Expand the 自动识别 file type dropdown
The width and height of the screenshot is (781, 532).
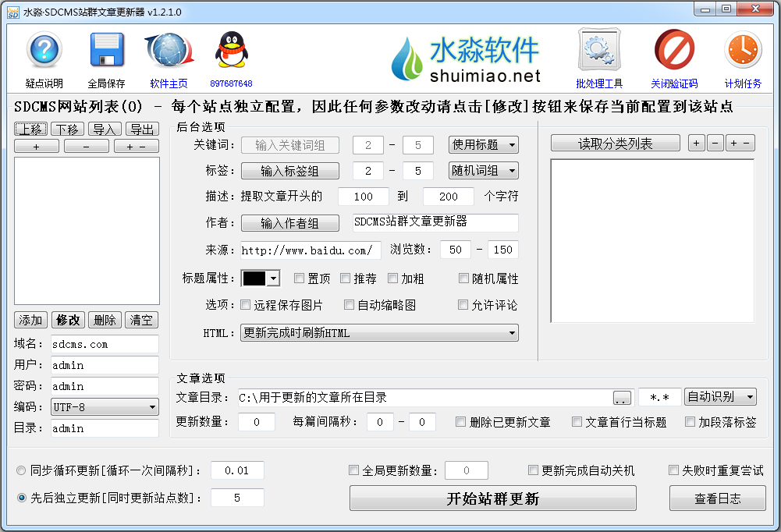(719, 396)
